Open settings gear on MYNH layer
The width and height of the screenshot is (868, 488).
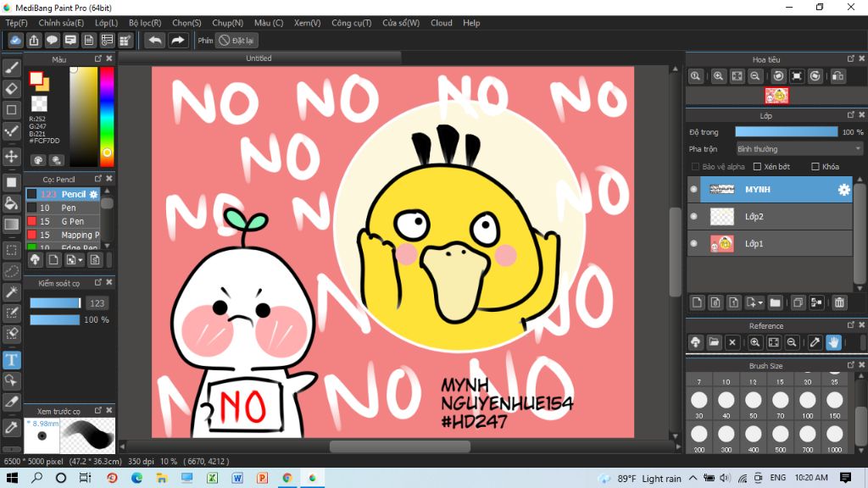pos(843,190)
